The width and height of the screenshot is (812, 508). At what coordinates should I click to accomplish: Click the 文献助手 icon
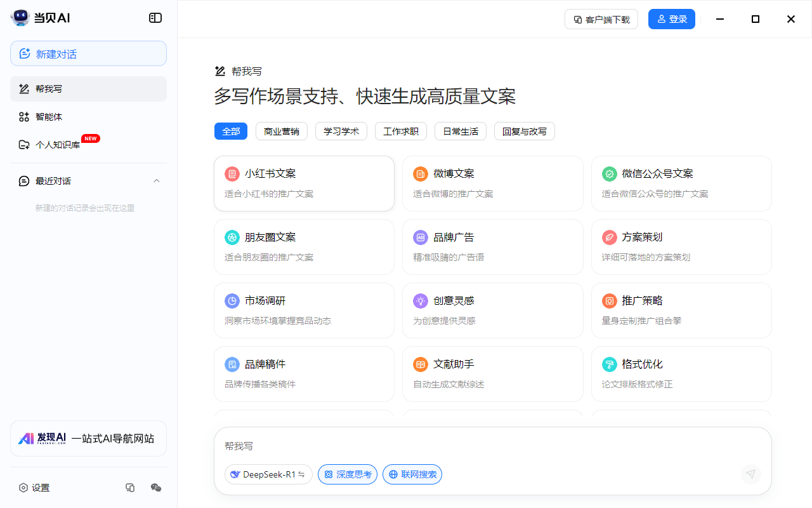(x=420, y=364)
